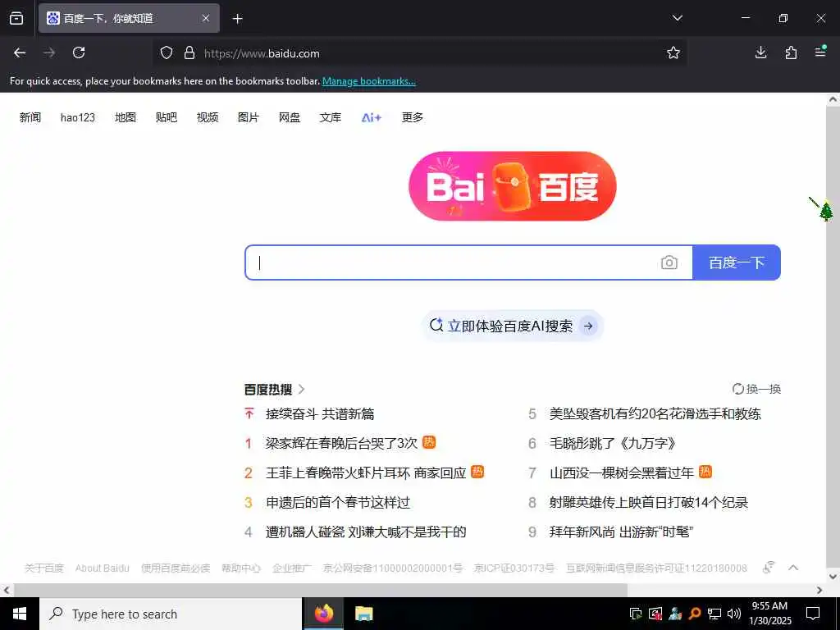Open the Windows Start menu
This screenshot has width=840, height=630.
click(x=20, y=614)
